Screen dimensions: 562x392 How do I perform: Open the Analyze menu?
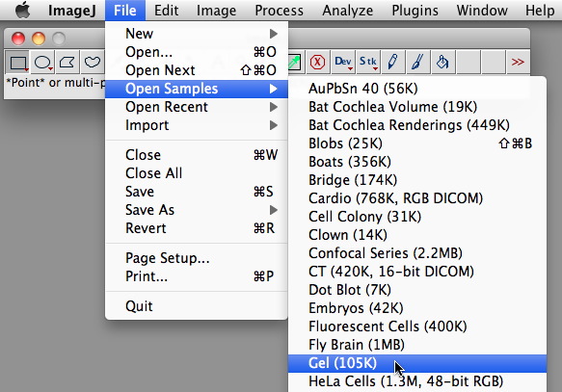point(347,11)
